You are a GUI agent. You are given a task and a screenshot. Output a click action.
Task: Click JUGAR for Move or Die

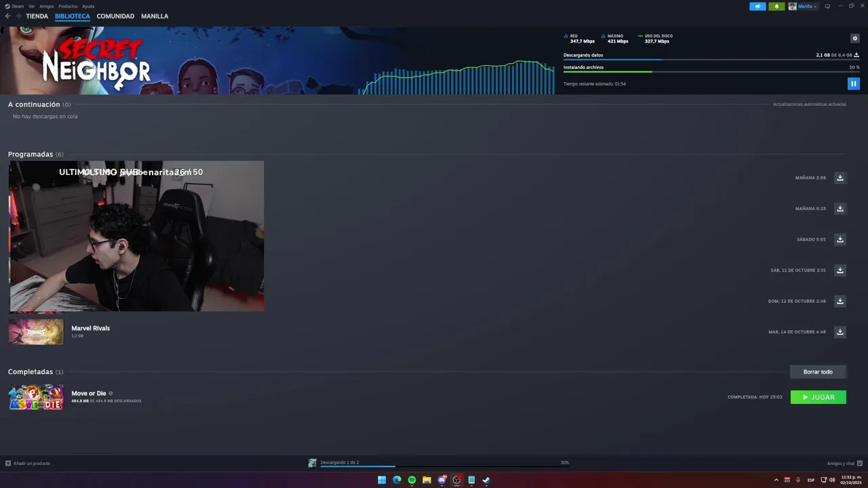click(x=818, y=397)
